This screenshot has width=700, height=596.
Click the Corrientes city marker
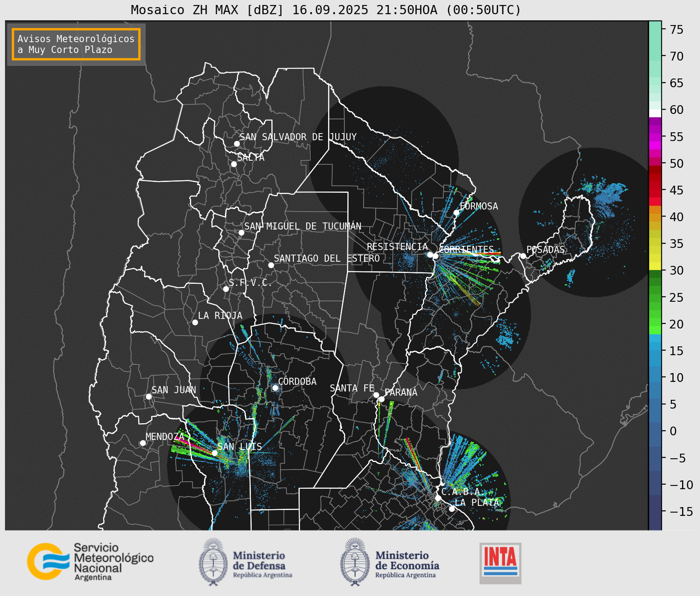435,256
